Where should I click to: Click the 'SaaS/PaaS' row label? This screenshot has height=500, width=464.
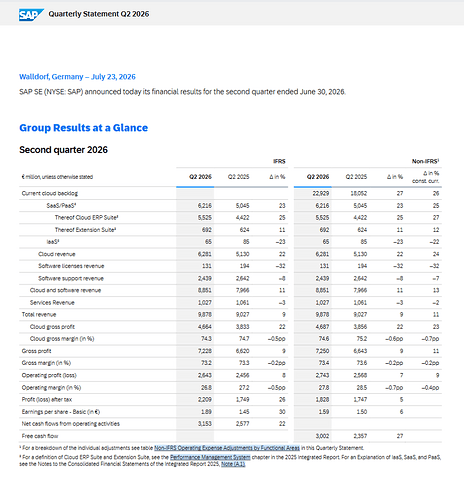click(62, 205)
